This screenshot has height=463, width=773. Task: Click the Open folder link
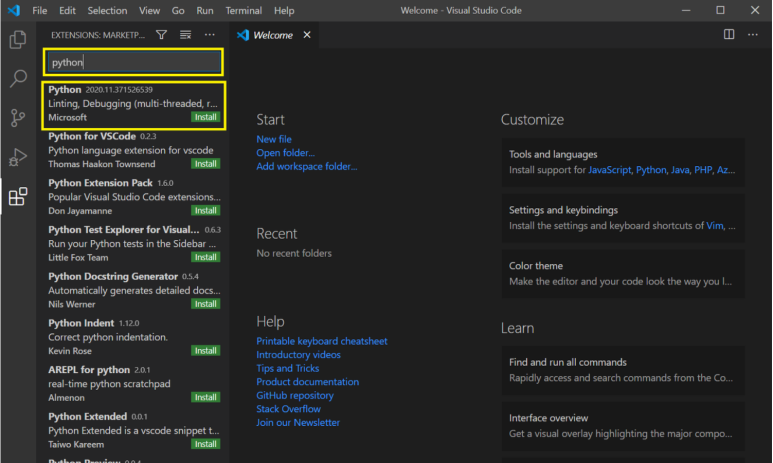285,153
